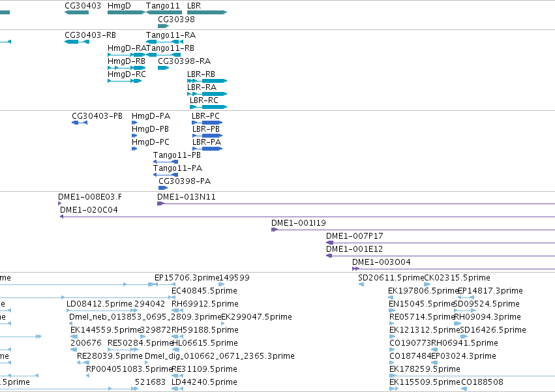Click protein HmgD-PB
The height and width of the screenshot is (392, 555).
tap(134, 136)
